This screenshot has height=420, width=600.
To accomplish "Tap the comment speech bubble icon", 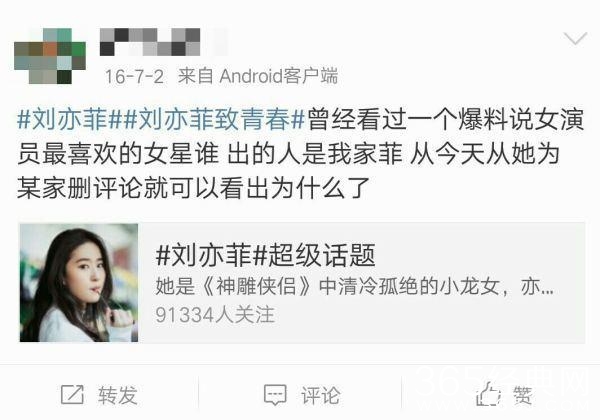I will tap(275, 395).
